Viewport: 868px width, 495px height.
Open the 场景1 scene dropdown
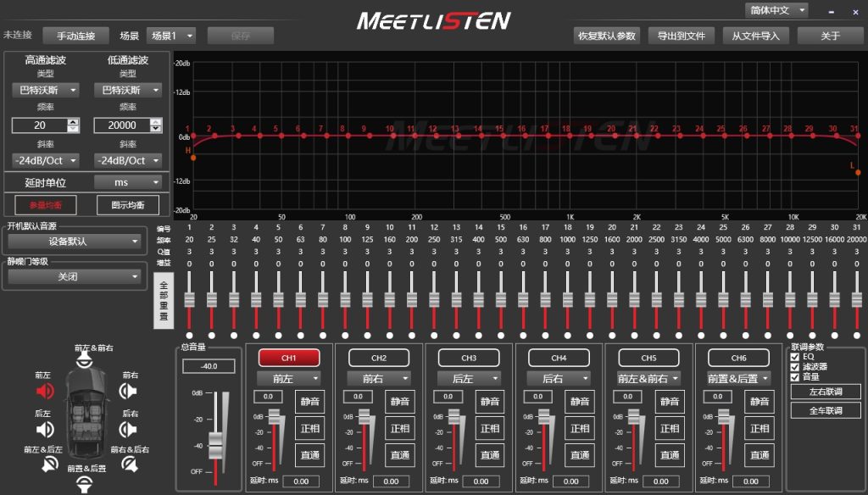click(171, 36)
